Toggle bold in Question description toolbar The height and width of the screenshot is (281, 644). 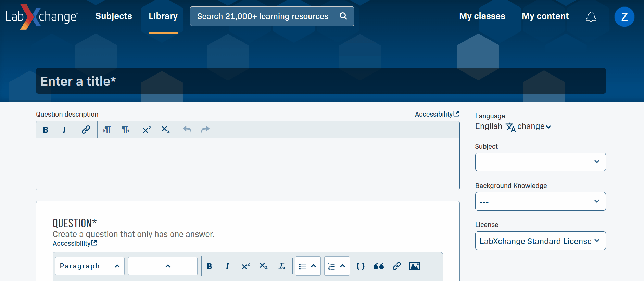pyautogui.click(x=46, y=130)
